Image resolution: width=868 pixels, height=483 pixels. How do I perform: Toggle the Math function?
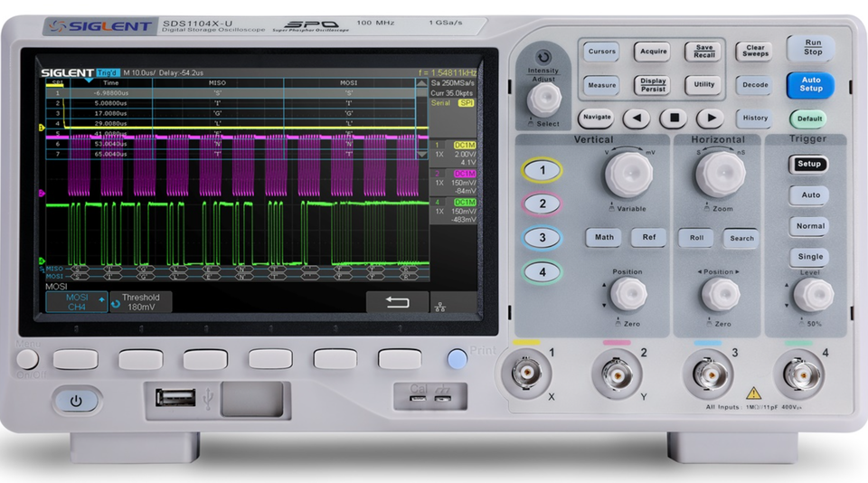tap(603, 238)
